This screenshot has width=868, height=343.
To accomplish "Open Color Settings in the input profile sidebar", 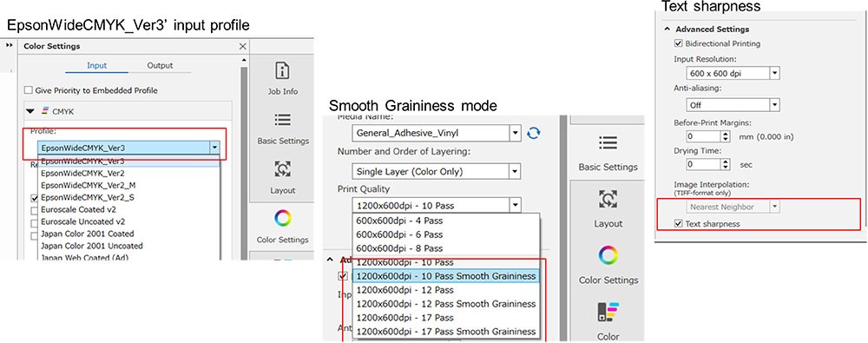I will [x=282, y=227].
